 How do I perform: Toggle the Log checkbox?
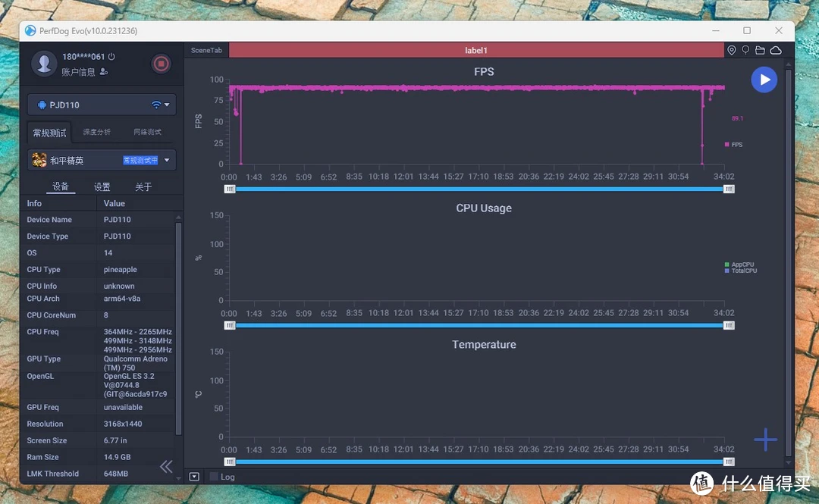point(214,476)
